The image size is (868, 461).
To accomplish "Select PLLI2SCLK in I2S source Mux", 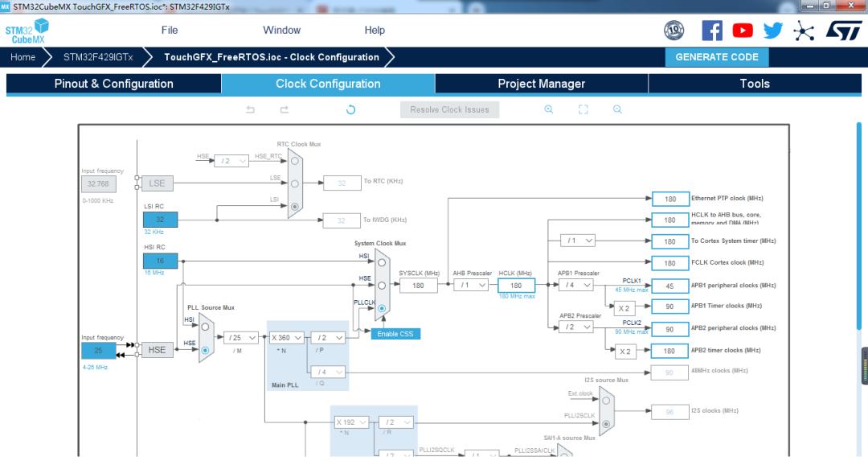I will (x=606, y=424).
